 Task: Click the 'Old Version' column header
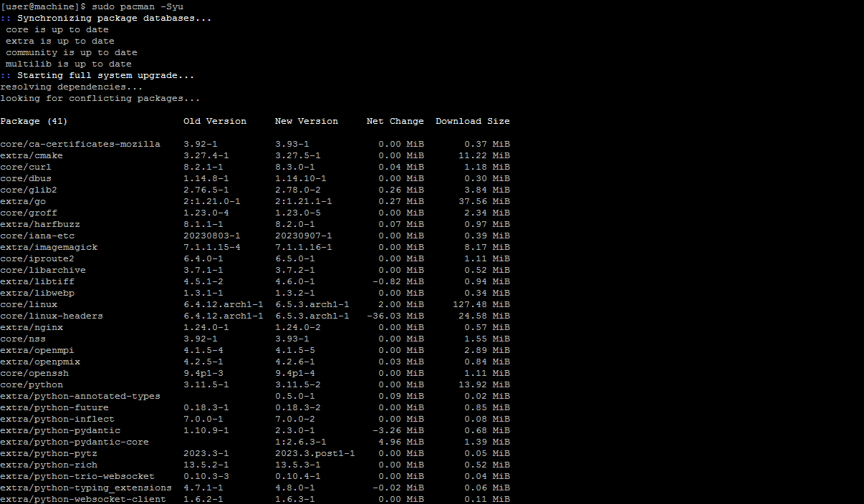(x=215, y=121)
